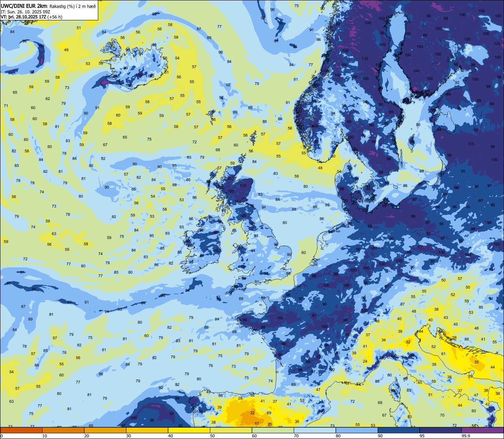This screenshot has height=439, width=504.
Task: Click the '25' humidity value over Spain
Action: coord(270,424)
